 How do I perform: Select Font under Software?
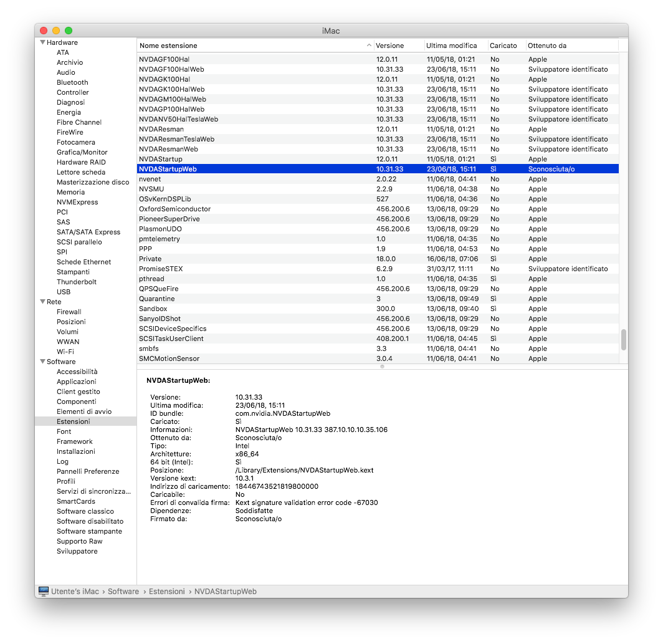(64, 431)
